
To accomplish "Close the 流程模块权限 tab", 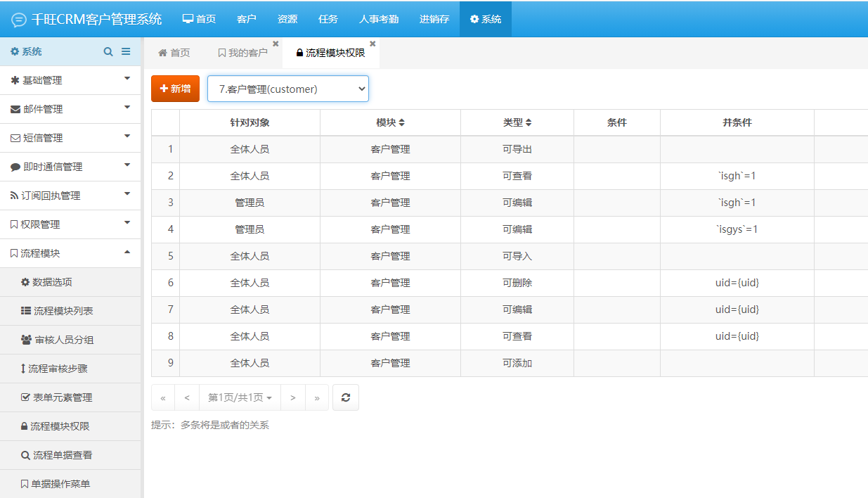I will 373,44.
